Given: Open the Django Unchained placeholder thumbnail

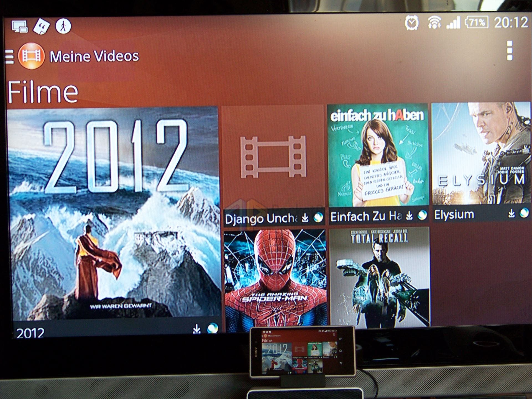Looking at the screenshot, I should point(273,157).
